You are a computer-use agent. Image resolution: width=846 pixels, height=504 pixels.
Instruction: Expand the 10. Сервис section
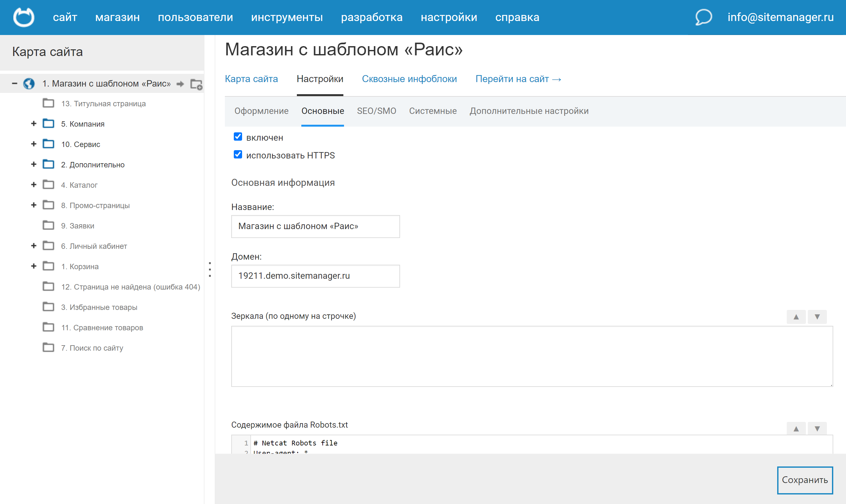[34, 144]
